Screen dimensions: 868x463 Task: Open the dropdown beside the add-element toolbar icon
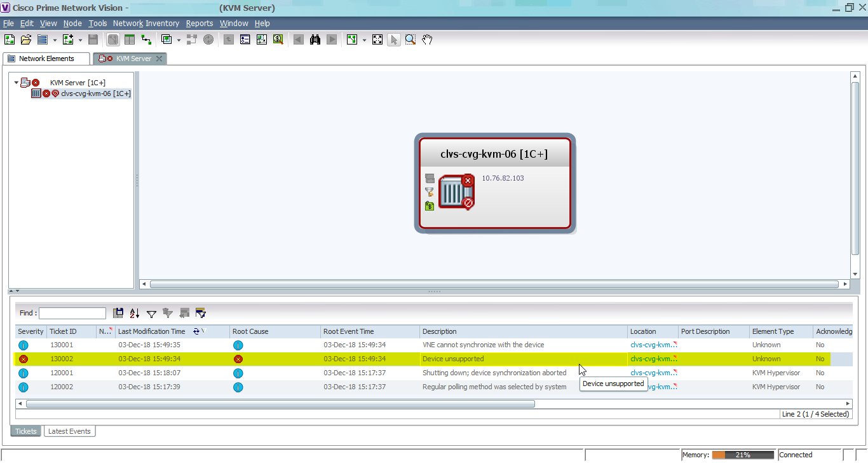click(80, 39)
